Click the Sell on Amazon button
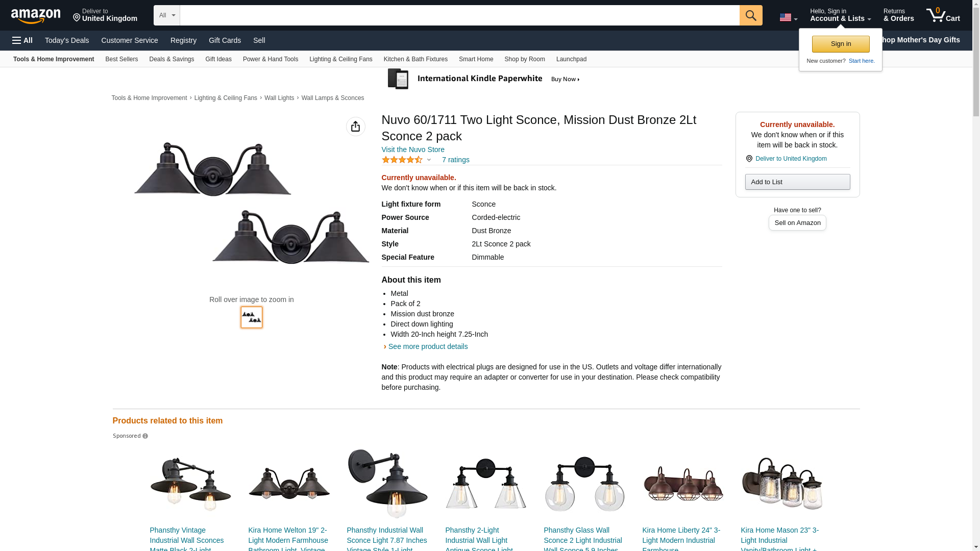The width and height of the screenshot is (980, 551). click(x=797, y=223)
